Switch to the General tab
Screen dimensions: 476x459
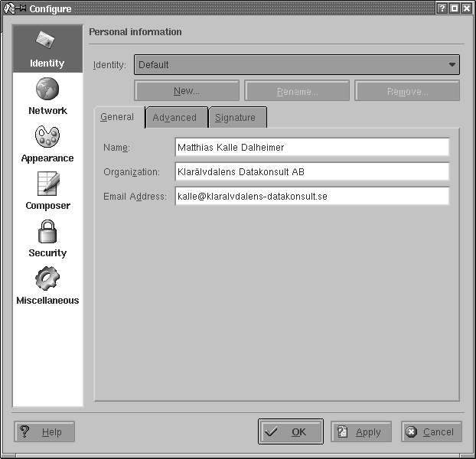click(x=119, y=117)
